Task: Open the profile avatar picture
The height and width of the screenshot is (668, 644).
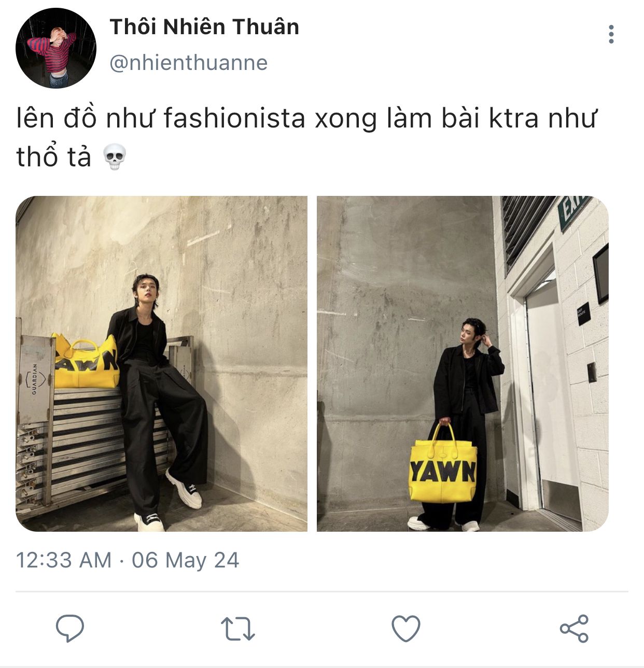Action: pos(56,48)
